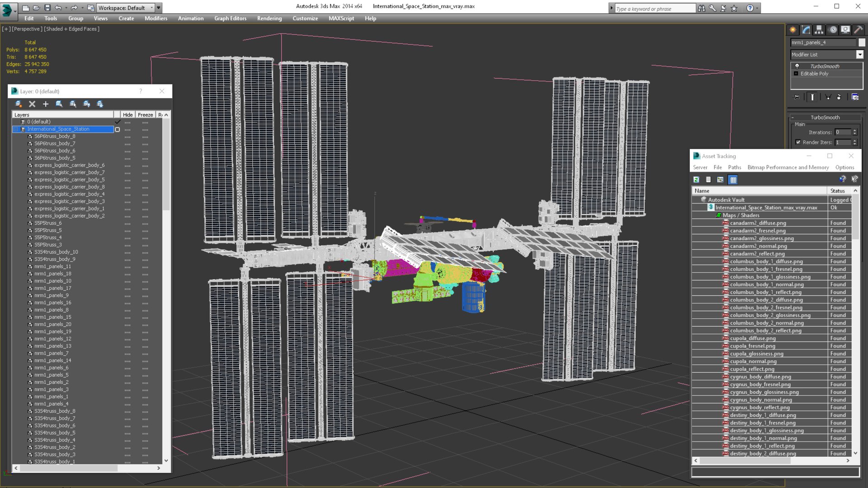The image size is (868, 488).
Task: Click Create New Layer icon in Layer dialog
Action: click(19, 104)
